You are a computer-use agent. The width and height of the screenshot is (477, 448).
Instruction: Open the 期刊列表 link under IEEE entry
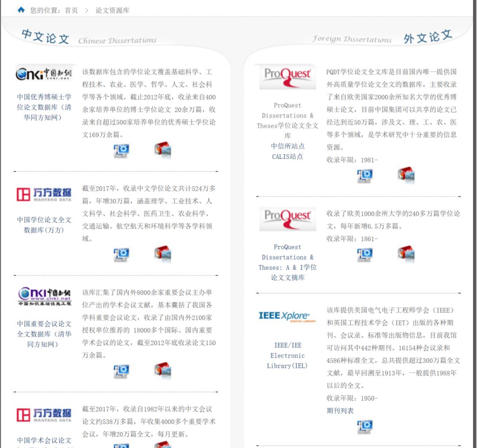[340, 410]
